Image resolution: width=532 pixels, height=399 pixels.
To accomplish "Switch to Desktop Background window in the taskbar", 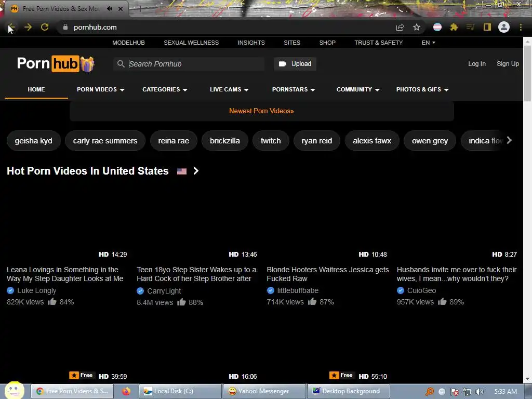I will (348, 391).
